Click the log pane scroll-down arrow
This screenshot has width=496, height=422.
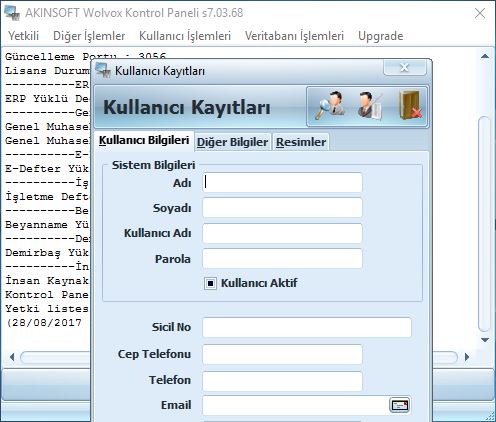(485, 340)
